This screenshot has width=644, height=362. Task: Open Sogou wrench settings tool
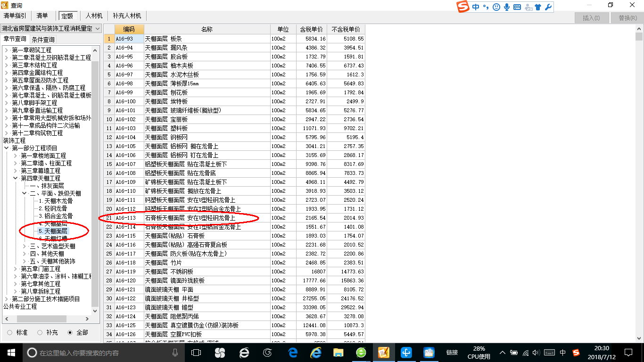point(548,7)
